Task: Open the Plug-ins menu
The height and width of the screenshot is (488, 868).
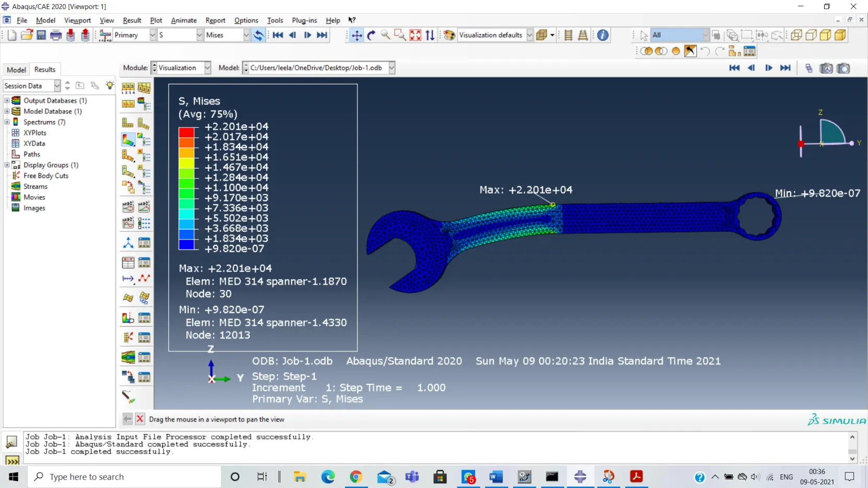Action: coord(304,20)
